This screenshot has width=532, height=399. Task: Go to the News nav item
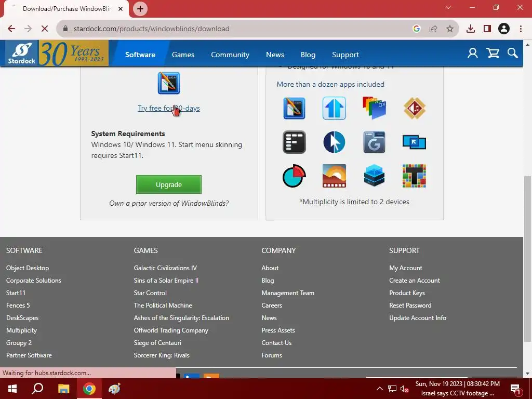pyautogui.click(x=275, y=55)
